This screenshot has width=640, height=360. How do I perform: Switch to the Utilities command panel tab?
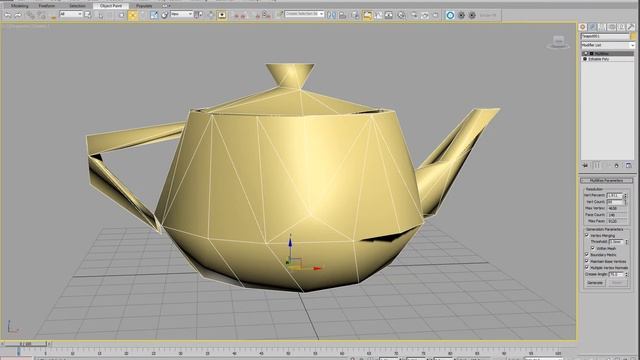[x=631, y=27]
